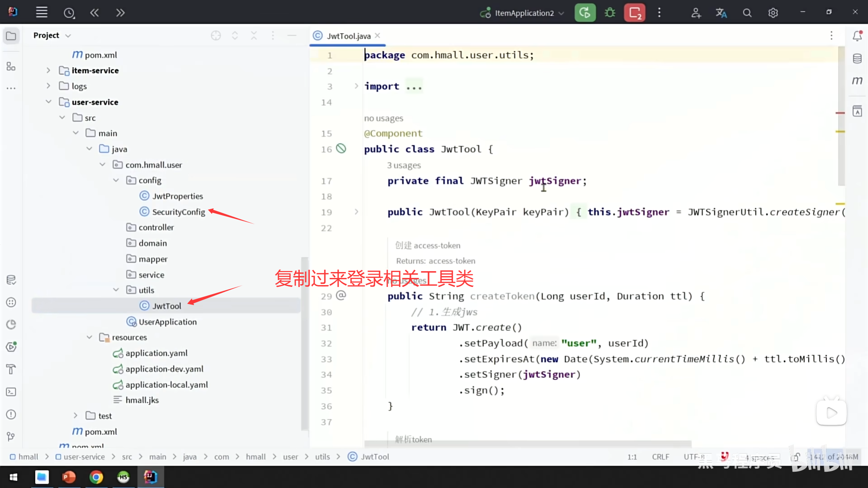868x488 pixels.
Task: Click the CRLF line separator widget
Action: 660,457
